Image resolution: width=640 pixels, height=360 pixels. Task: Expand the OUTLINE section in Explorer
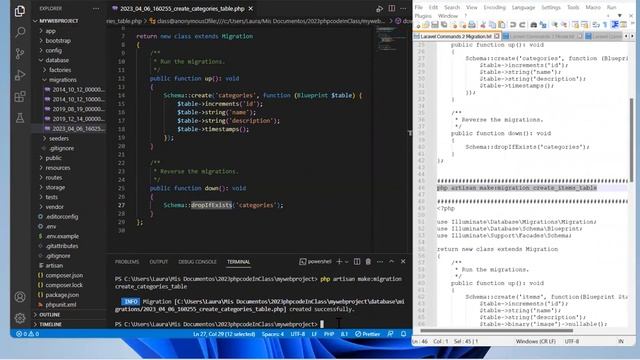[x=69, y=315]
